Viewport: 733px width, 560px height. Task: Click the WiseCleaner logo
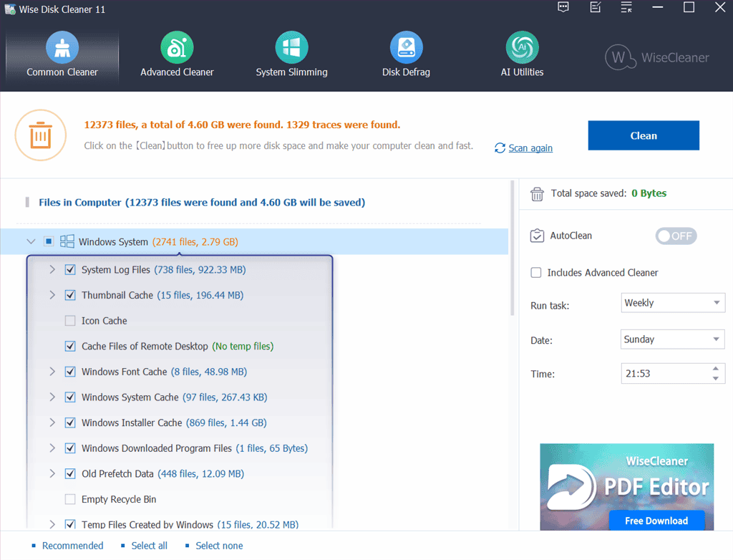(657, 57)
